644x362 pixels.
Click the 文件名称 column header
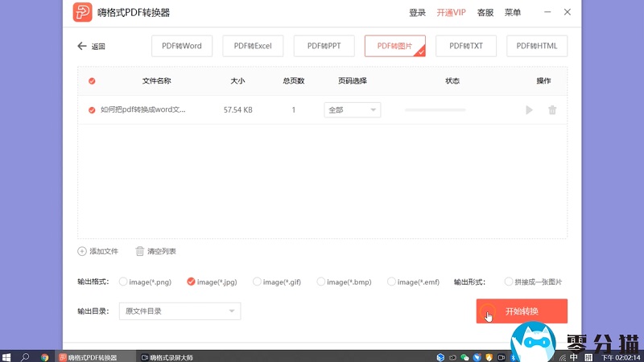point(156,81)
